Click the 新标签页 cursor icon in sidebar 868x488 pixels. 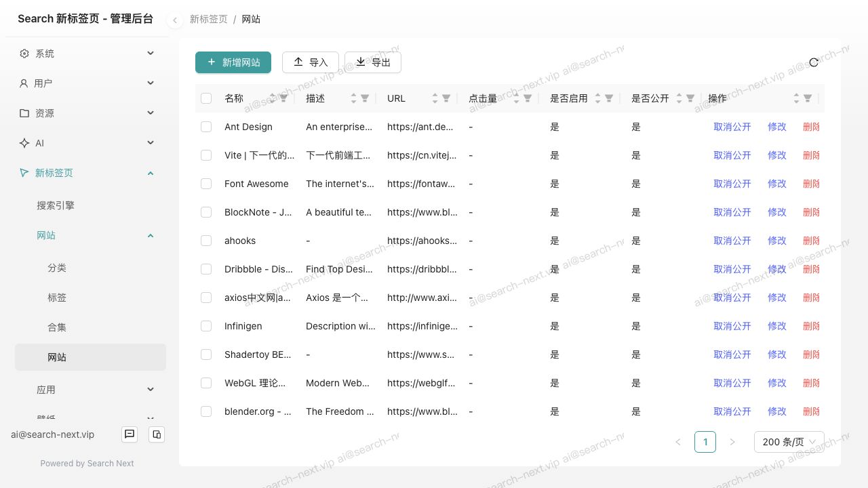24,173
